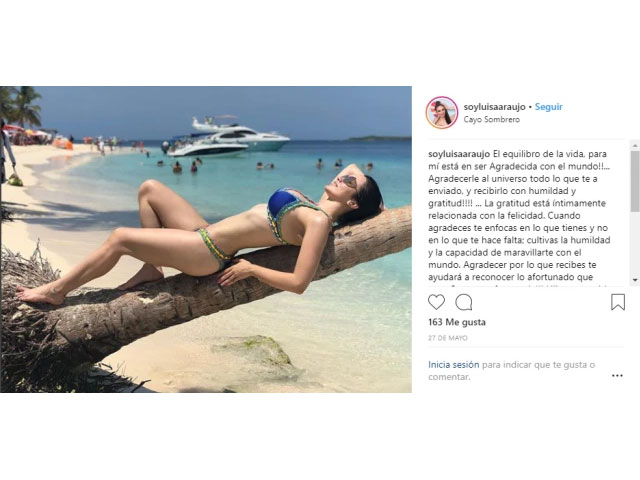
Task: Open the soyluisaaraujo username in header
Action: 494,107
